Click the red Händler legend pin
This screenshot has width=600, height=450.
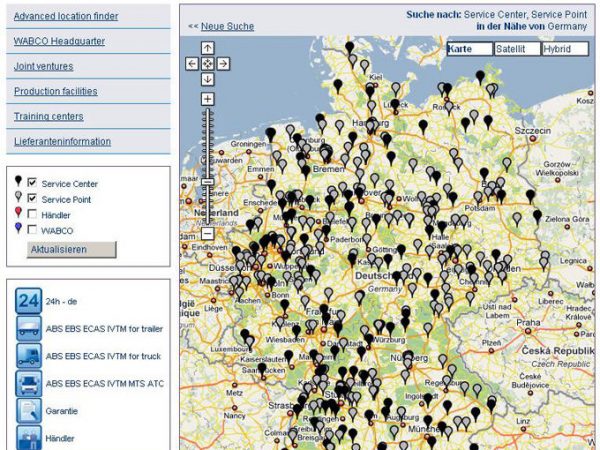[x=18, y=212]
